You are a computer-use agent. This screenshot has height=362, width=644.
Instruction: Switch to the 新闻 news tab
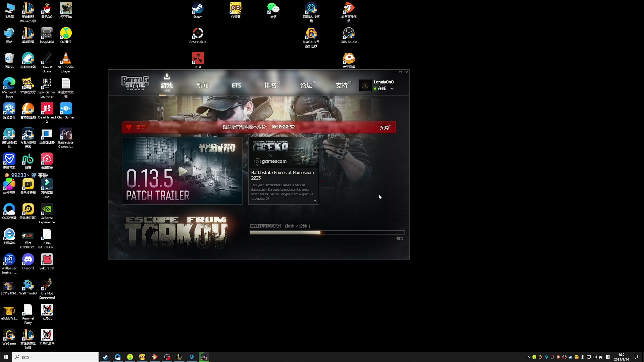point(202,85)
